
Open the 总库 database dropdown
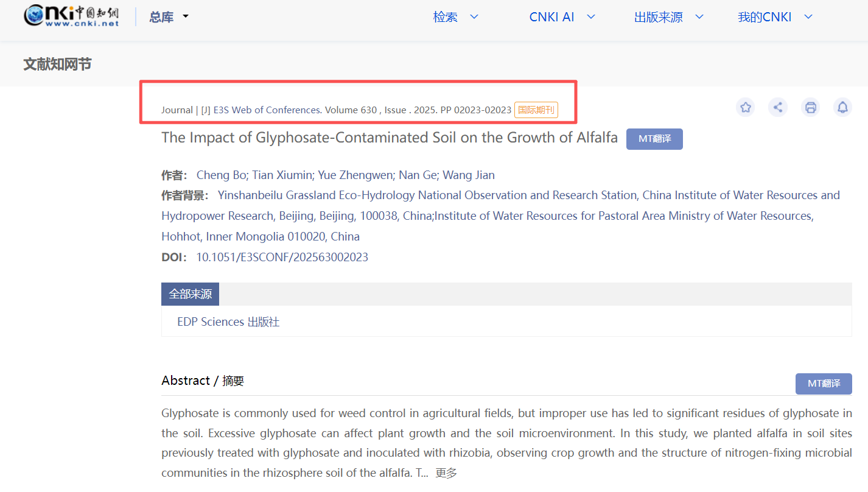point(169,17)
